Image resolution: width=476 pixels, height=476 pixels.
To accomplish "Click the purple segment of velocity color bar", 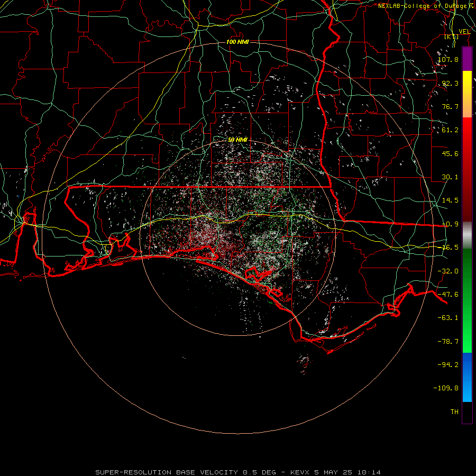I will 467,59.
